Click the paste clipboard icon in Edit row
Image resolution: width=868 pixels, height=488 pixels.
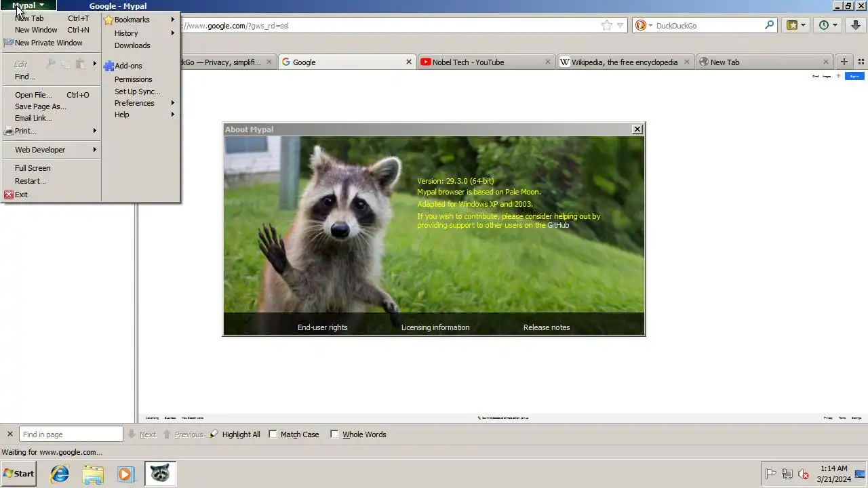tap(80, 64)
